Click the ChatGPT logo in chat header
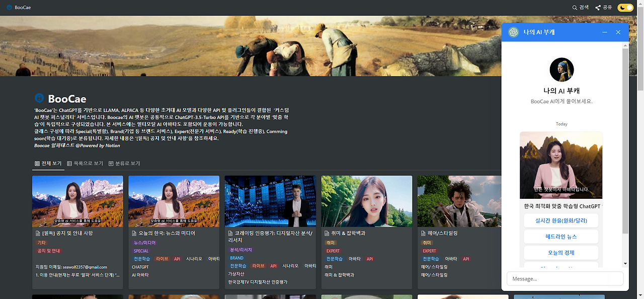This screenshot has height=299, width=644. pos(514,32)
